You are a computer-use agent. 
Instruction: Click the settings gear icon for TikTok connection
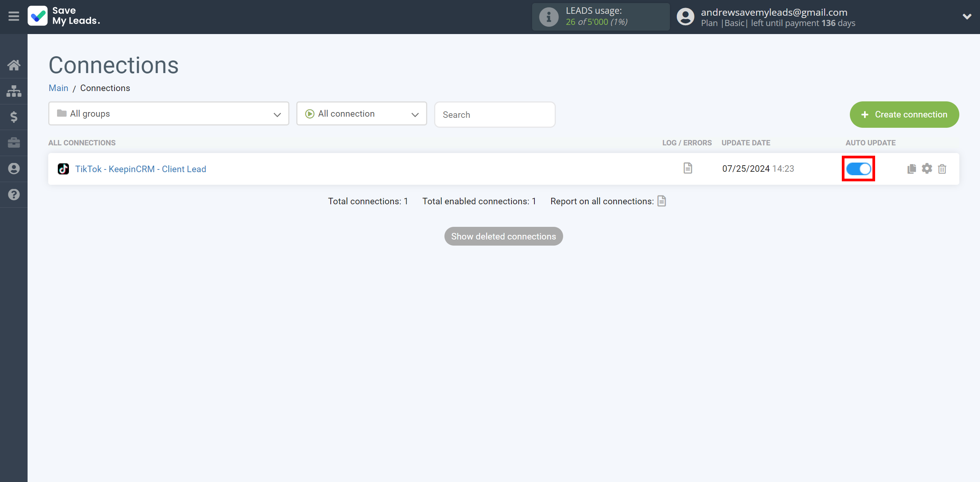click(x=927, y=168)
